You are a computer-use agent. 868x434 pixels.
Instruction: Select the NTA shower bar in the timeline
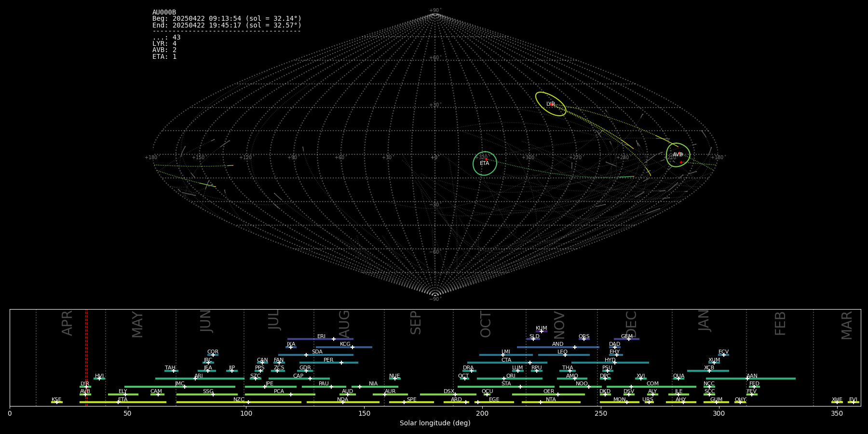point(551,402)
